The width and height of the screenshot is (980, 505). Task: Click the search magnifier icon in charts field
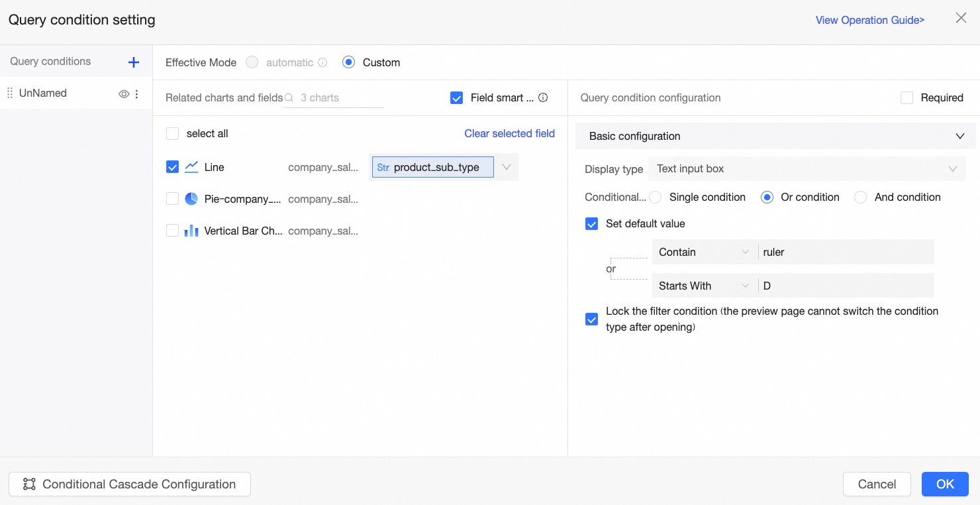pyautogui.click(x=289, y=97)
